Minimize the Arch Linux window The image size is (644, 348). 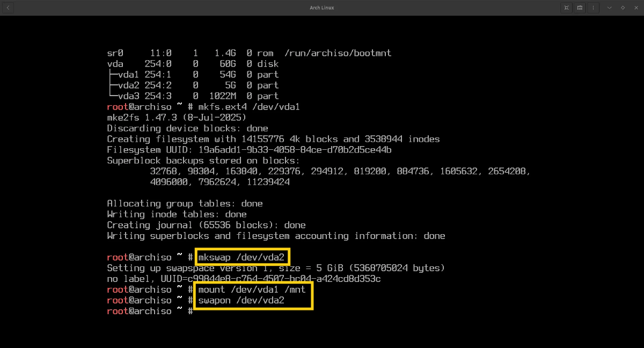(610, 8)
